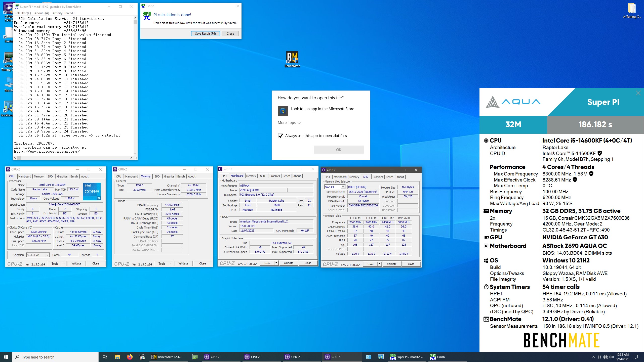Switch to Graphics tab in CPU-Z Memory window
The width and height of the screenshot is (644, 362).
click(x=169, y=176)
